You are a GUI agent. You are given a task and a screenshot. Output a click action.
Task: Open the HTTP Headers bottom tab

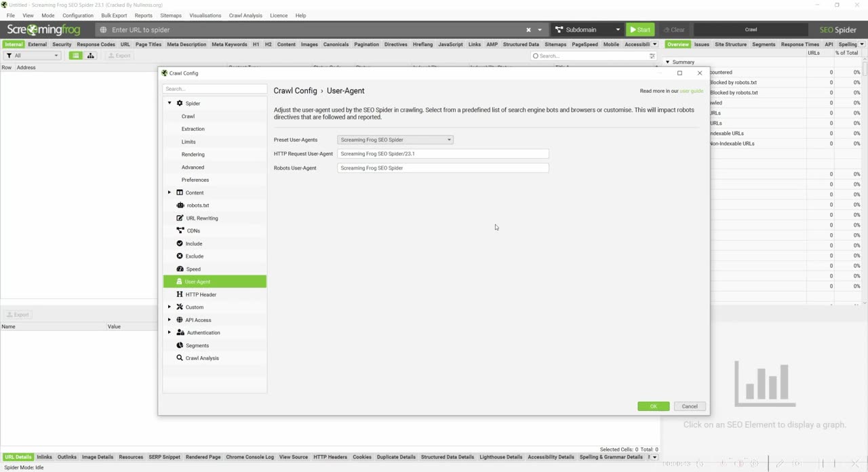coord(330,457)
